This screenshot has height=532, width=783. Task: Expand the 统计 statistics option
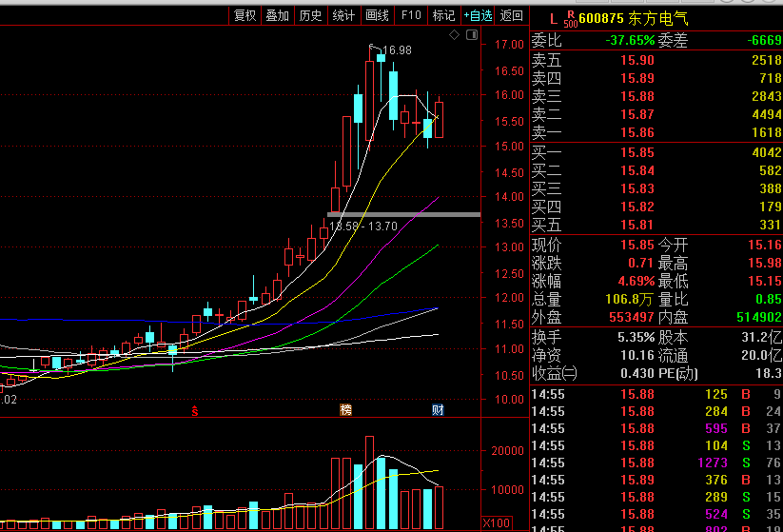pos(343,15)
